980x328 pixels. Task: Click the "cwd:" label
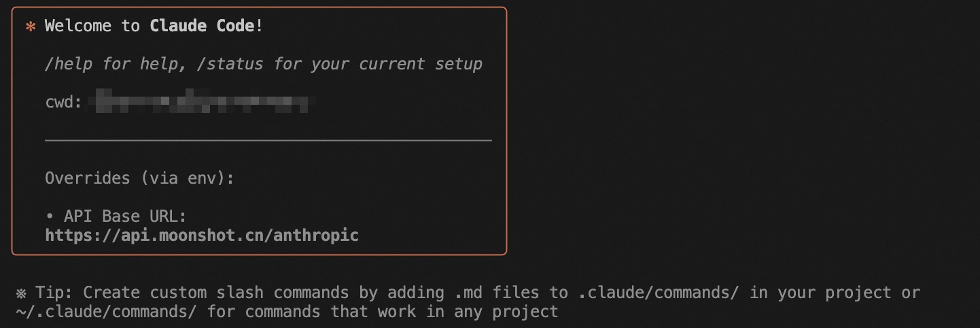[63, 102]
